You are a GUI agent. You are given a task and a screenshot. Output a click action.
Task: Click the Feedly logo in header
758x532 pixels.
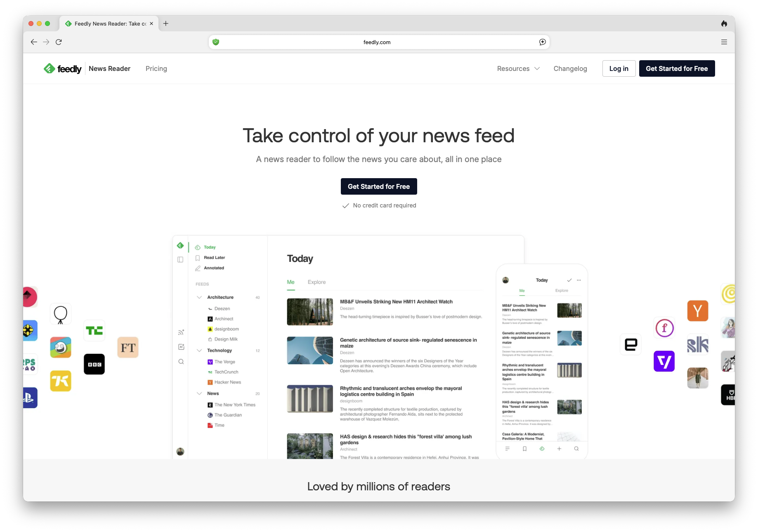(x=63, y=68)
